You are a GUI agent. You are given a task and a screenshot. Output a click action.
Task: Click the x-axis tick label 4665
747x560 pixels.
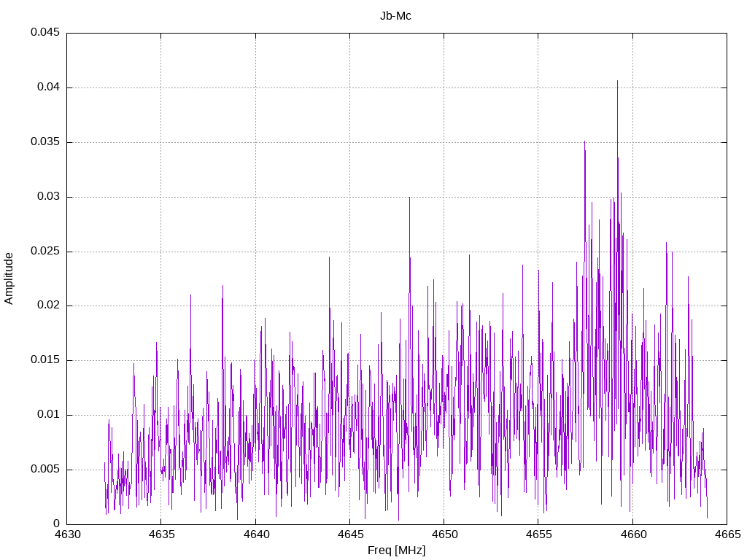point(727,534)
